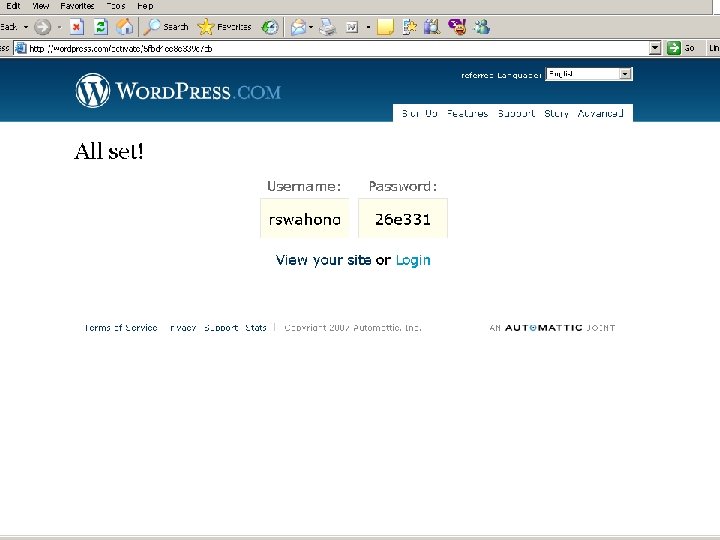Click the Login link
Viewport: 720px width, 540px height.
pyautogui.click(x=413, y=260)
